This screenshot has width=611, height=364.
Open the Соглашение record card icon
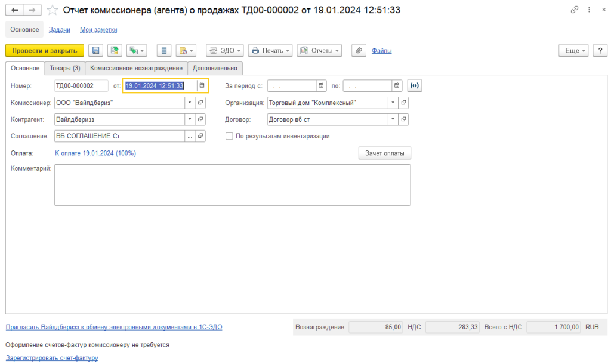200,136
